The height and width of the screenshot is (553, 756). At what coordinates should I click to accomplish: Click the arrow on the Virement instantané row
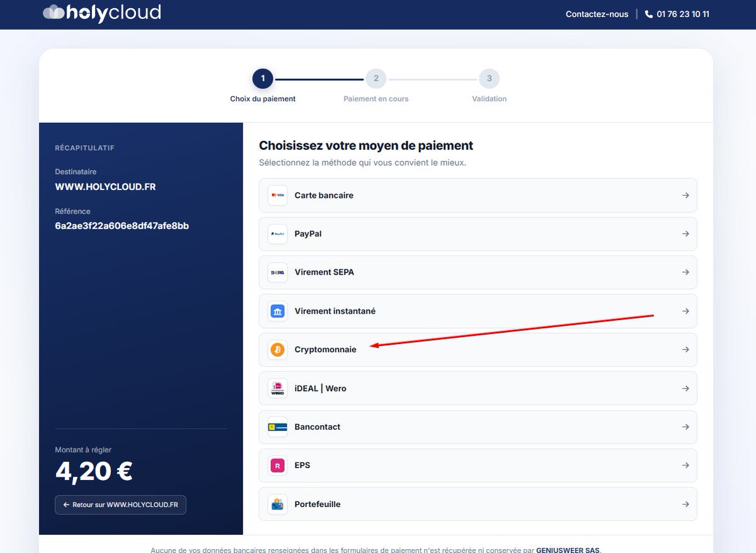[x=685, y=311]
